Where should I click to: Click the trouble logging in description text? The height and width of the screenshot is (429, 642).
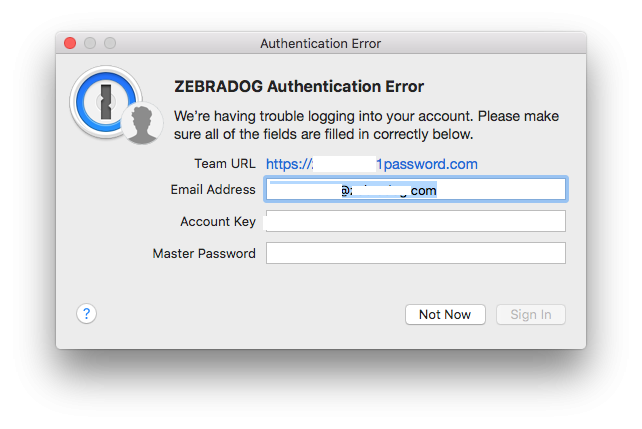(366, 125)
